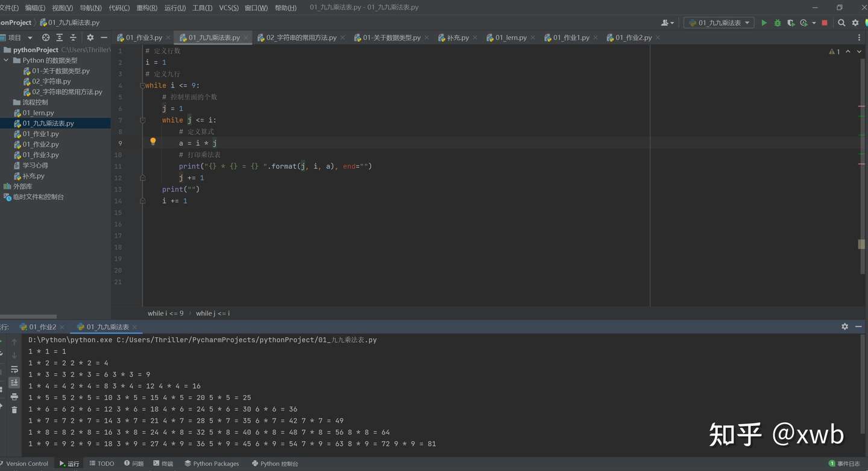Run with coverage using the shield icon
The image size is (868, 471).
791,23
